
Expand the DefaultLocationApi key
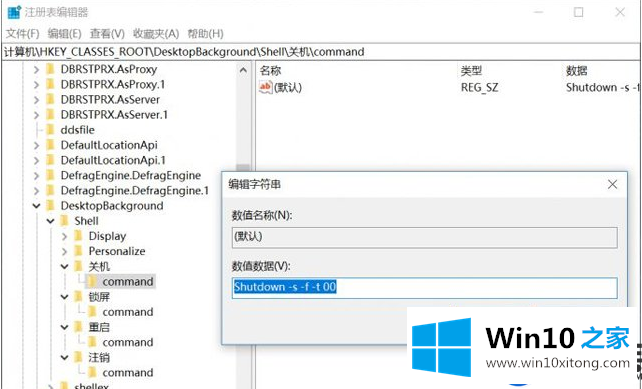pyautogui.click(x=36, y=145)
